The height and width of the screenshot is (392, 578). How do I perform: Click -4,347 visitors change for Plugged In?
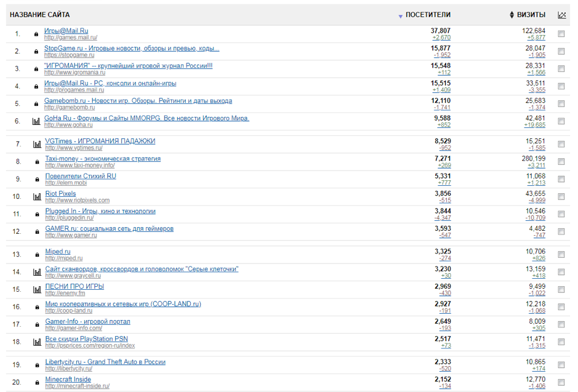443,218
